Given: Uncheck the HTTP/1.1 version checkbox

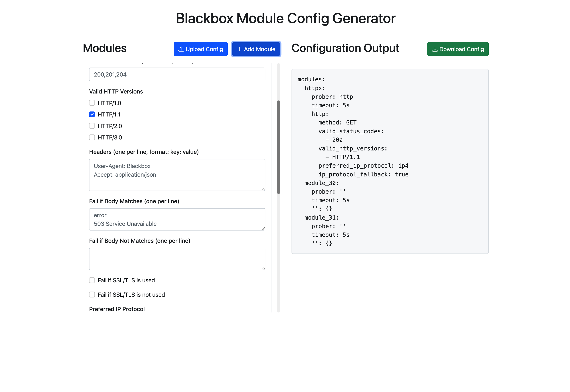Looking at the screenshot, I should 92,114.
